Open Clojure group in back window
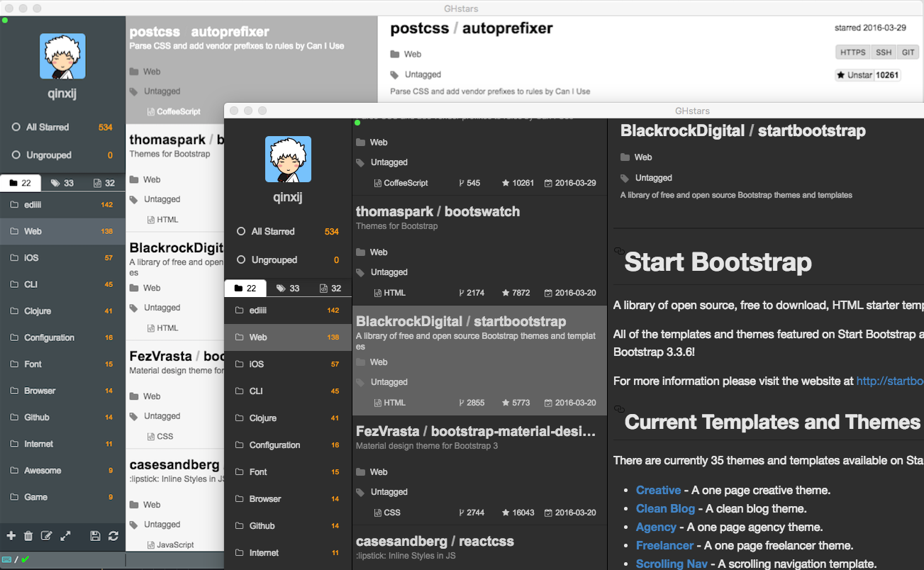924x570 pixels. coord(62,311)
